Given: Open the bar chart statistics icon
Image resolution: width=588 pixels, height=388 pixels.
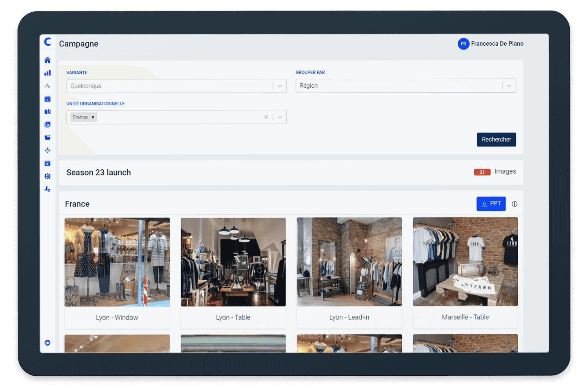Looking at the screenshot, I should click(x=47, y=73).
